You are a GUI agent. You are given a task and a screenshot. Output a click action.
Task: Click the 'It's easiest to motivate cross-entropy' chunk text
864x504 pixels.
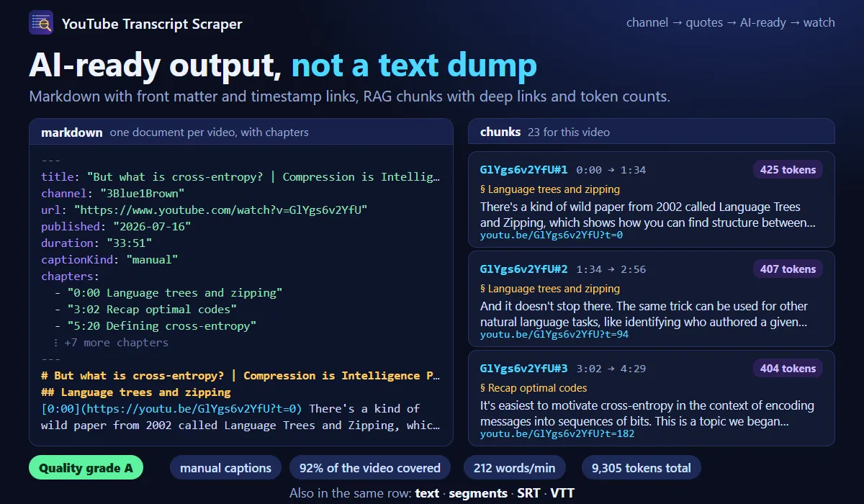(x=647, y=413)
